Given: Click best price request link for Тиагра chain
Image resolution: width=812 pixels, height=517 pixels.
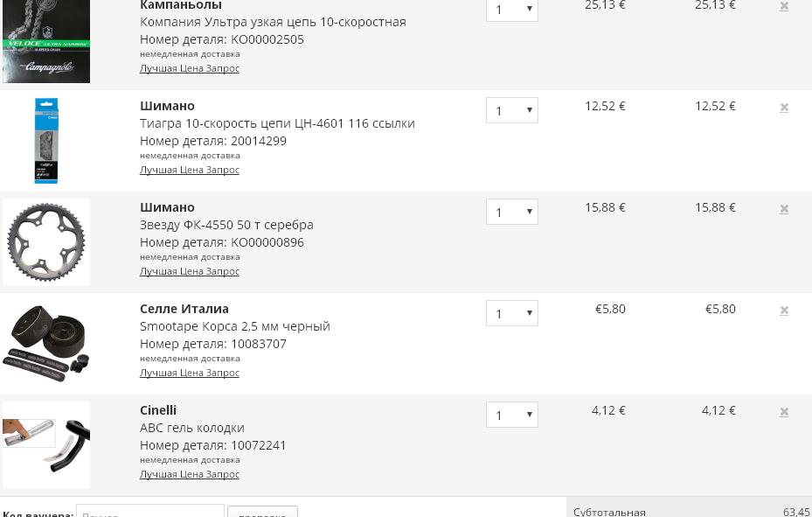Looking at the screenshot, I should click(190, 170).
